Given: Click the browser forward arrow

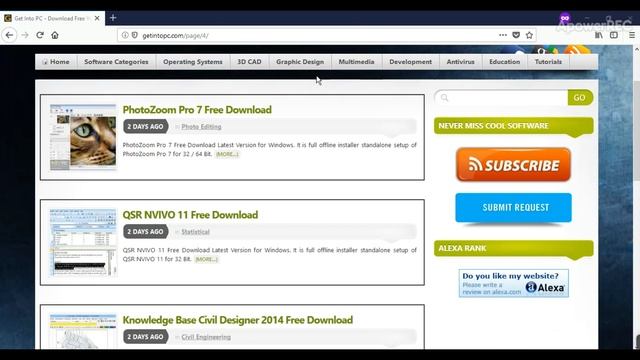Looking at the screenshot, I should pyautogui.click(x=25, y=36).
